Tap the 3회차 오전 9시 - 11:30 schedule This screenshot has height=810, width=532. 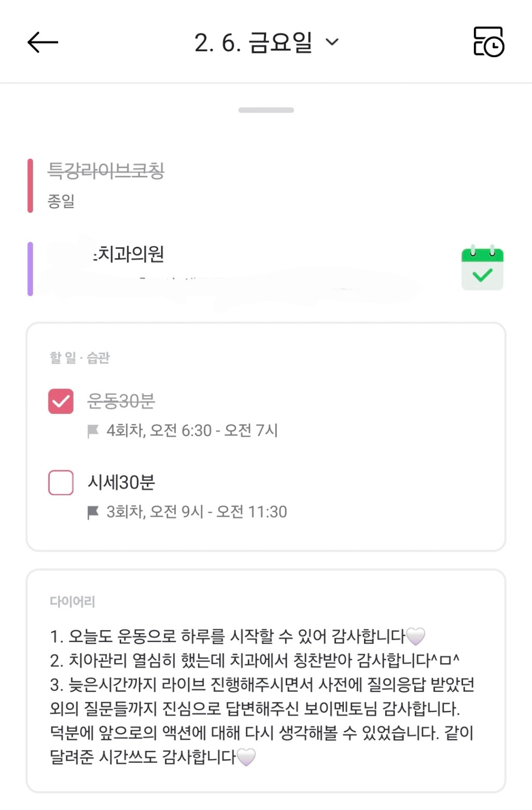[197, 512]
